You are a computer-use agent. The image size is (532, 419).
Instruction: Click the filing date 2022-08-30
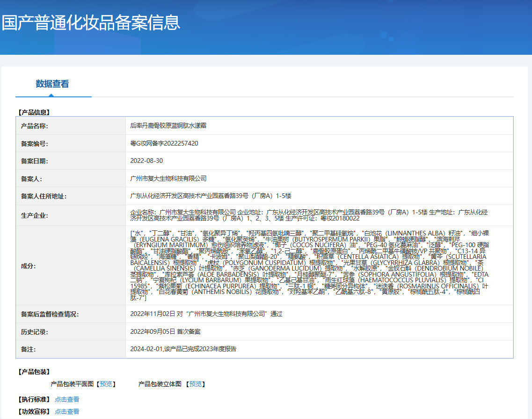tap(146, 161)
